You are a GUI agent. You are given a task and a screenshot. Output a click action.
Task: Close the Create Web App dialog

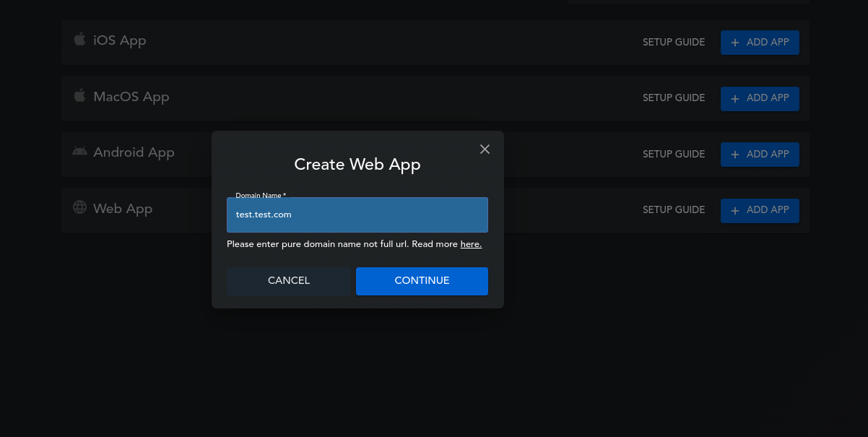click(x=485, y=149)
